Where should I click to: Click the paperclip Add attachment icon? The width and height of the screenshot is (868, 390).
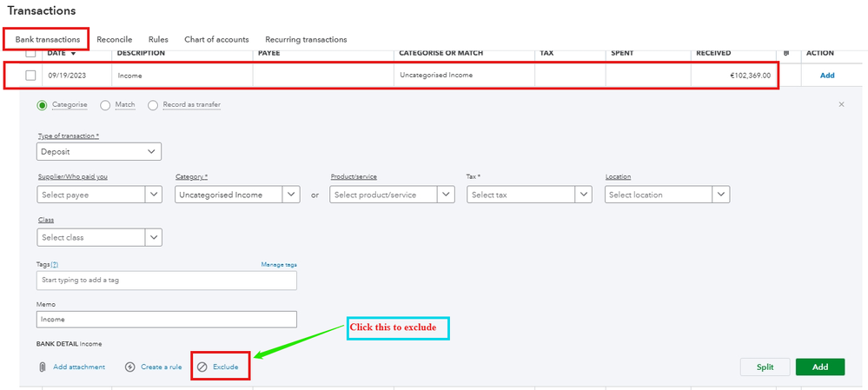click(42, 367)
